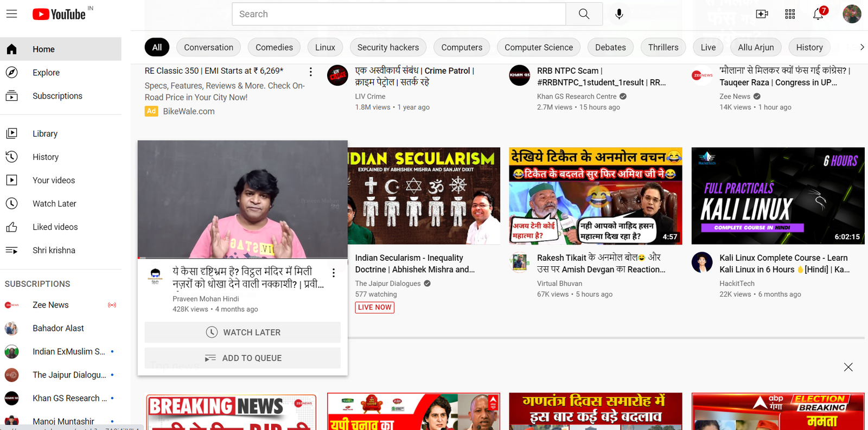
Task: Open HackitTech channel avatar
Action: pos(702,262)
